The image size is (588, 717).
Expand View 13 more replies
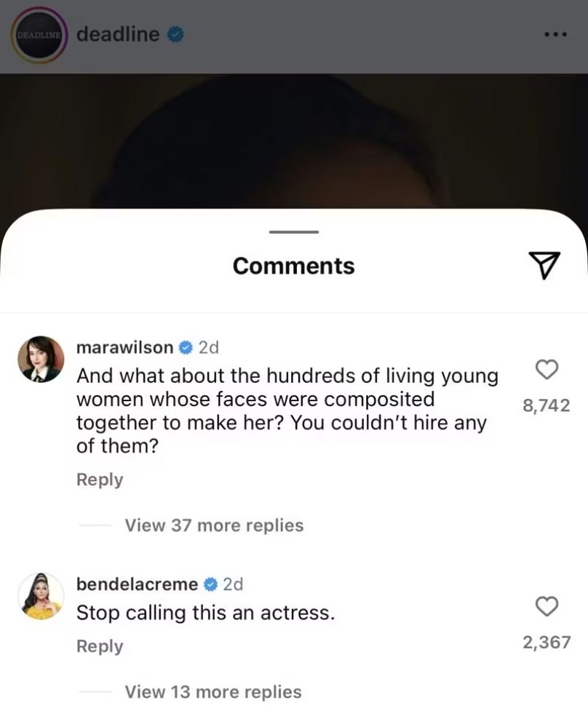click(x=213, y=692)
